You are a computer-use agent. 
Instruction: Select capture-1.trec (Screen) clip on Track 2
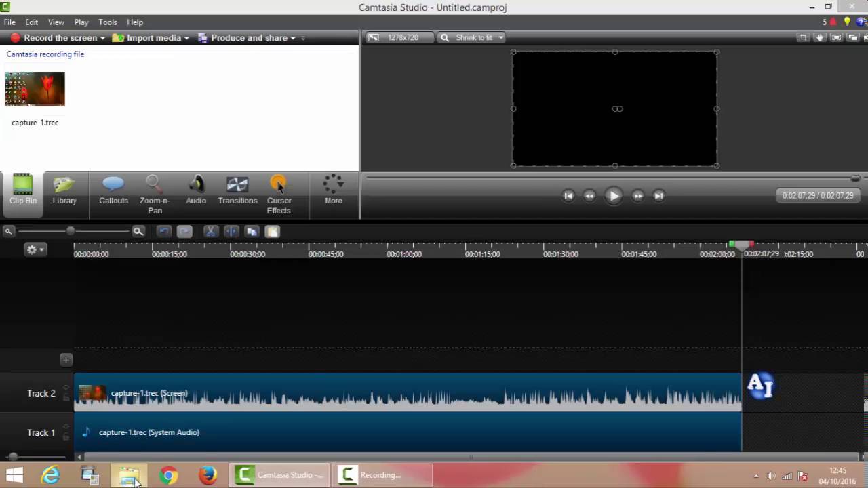pos(408,392)
